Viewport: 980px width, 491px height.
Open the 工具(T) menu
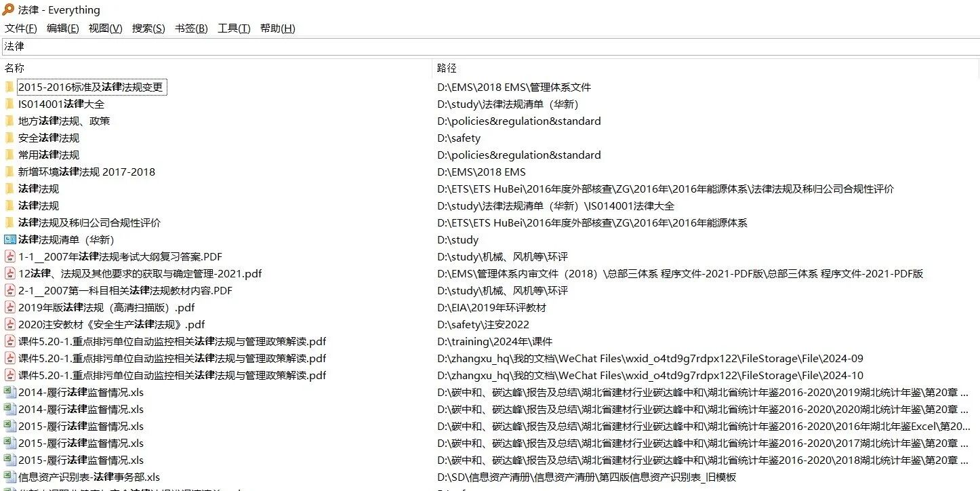[233, 28]
